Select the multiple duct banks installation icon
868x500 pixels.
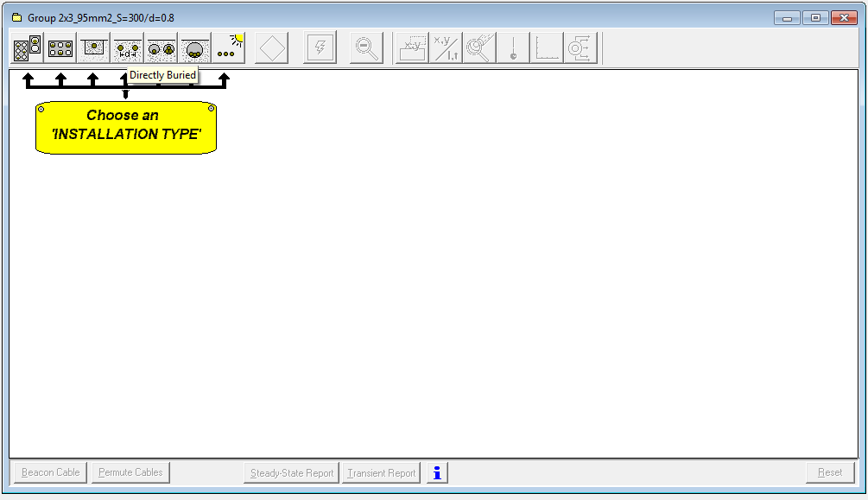tap(27, 48)
